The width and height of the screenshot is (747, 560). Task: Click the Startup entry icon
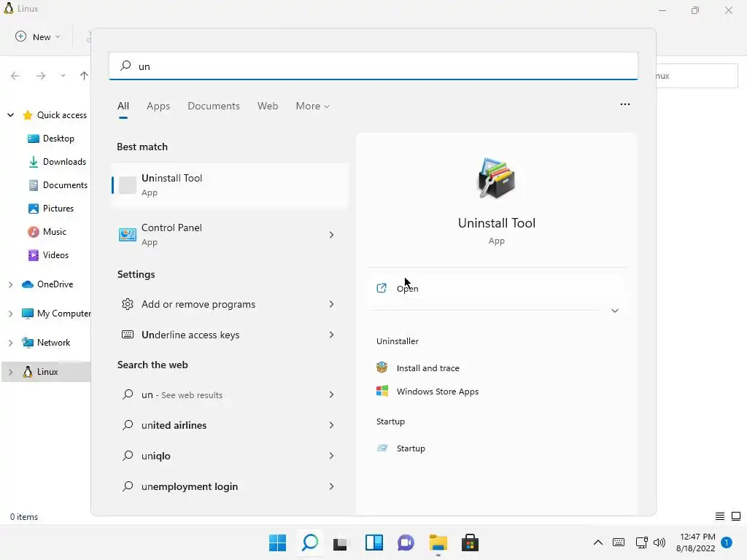coord(382,448)
